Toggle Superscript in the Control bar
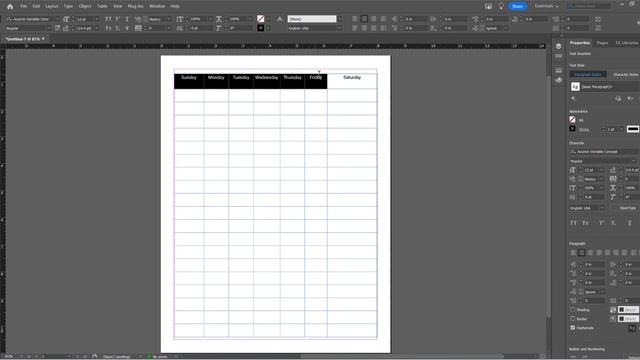The width and height of the screenshot is (640, 360). pyautogui.click(x=118, y=19)
